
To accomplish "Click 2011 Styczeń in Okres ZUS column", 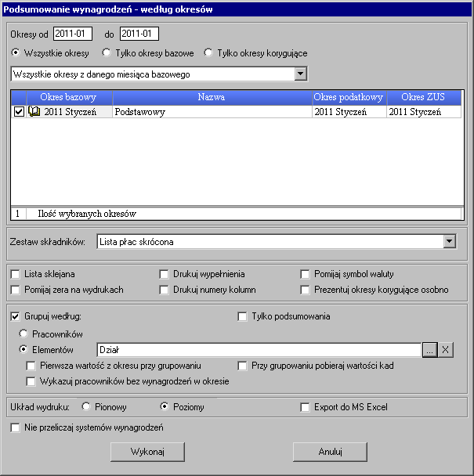I will 424,112.
